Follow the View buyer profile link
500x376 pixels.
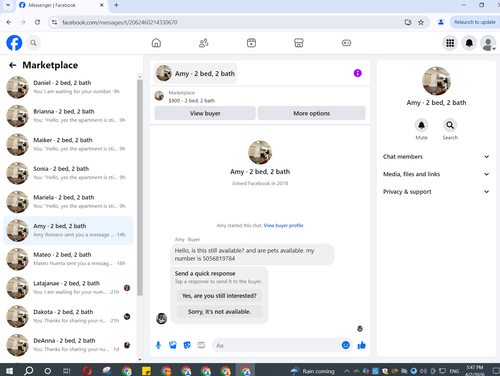tap(283, 225)
